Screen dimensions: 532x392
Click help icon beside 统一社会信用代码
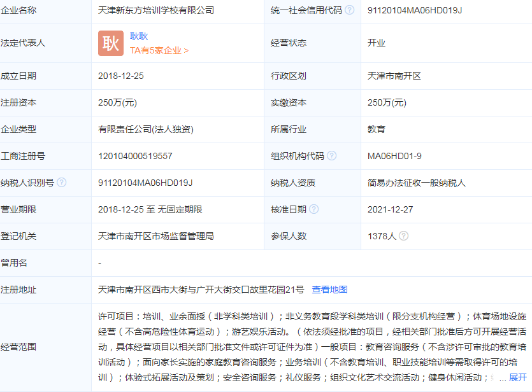350,10
